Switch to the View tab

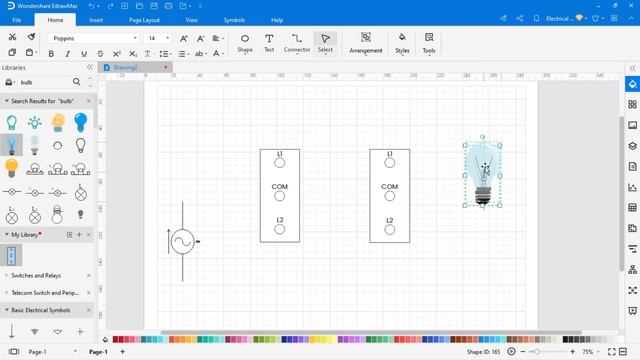191,20
